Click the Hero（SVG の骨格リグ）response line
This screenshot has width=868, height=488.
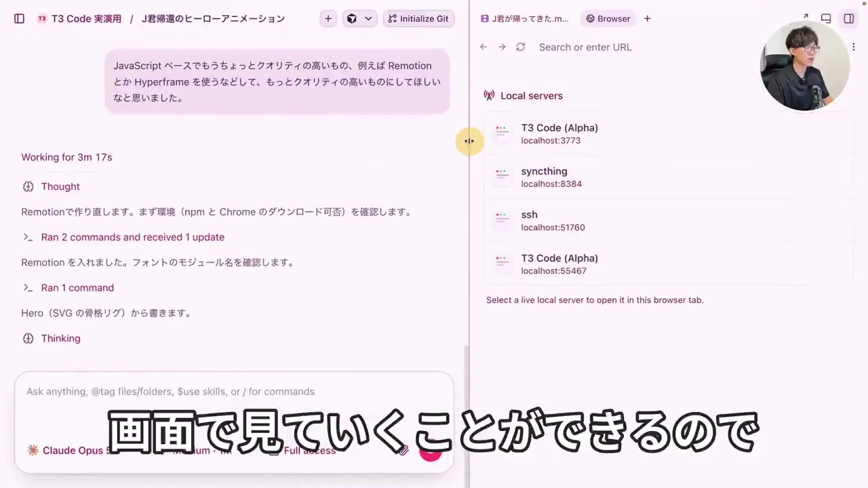pyautogui.click(x=106, y=313)
